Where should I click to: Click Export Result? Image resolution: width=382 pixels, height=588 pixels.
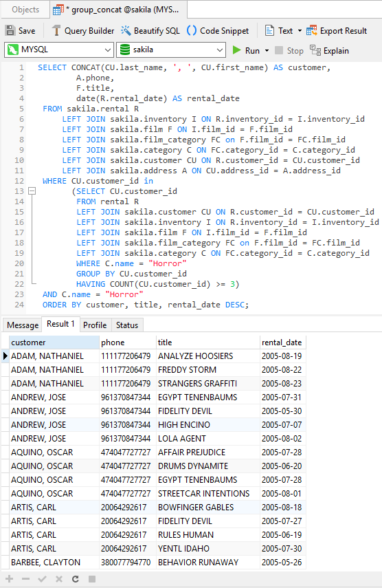(337, 31)
